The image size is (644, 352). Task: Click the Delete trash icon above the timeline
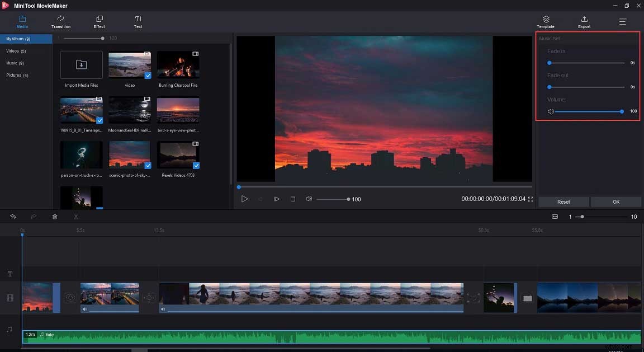tap(55, 217)
